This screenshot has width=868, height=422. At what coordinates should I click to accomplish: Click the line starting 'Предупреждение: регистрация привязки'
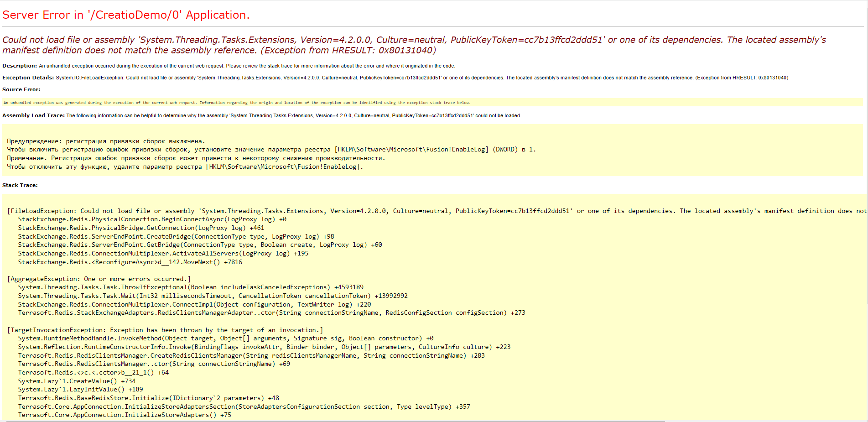pyautogui.click(x=106, y=141)
